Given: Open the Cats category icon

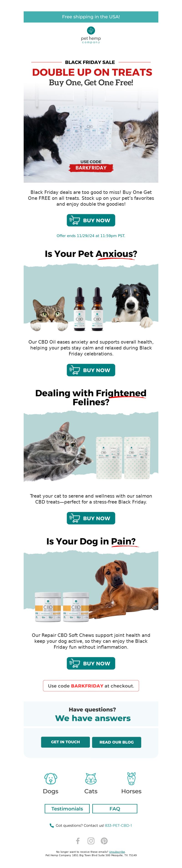Looking at the screenshot, I should [x=91, y=778].
